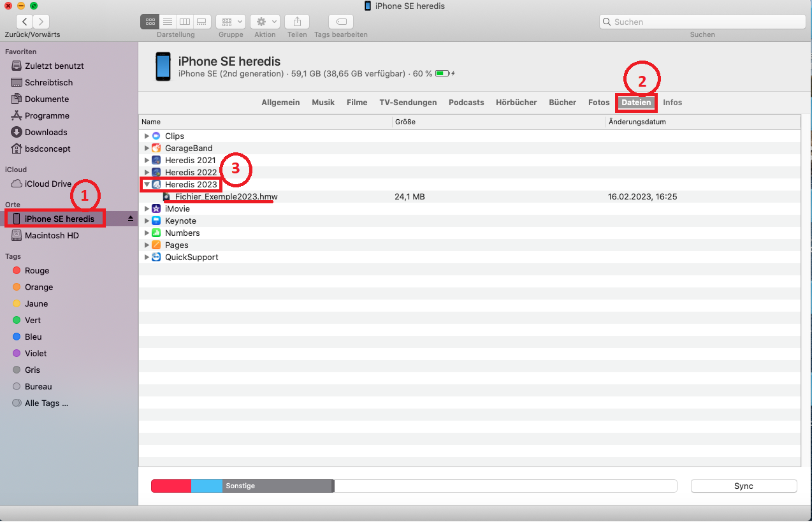Image resolution: width=812 pixels, height=522 pixels.
Task: Open the Gruppe grouping dropdown
Action: tap(230, 22)
